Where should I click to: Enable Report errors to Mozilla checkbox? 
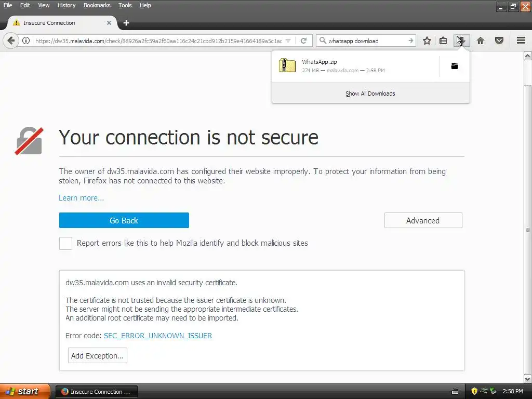click(65, 243)
